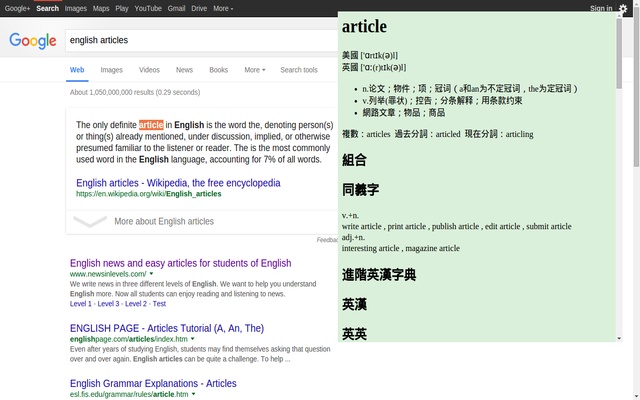The width and height of the screenshot is (640, 400).
Task: Open the settings gear icon
Action: click(623, 8)
